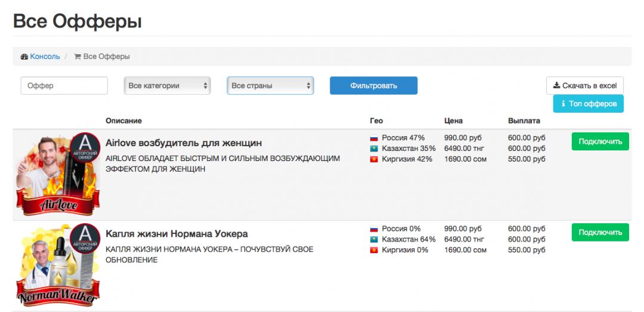
Task: Open the Все категории dropdown
Action: click(x=167, y=86)
